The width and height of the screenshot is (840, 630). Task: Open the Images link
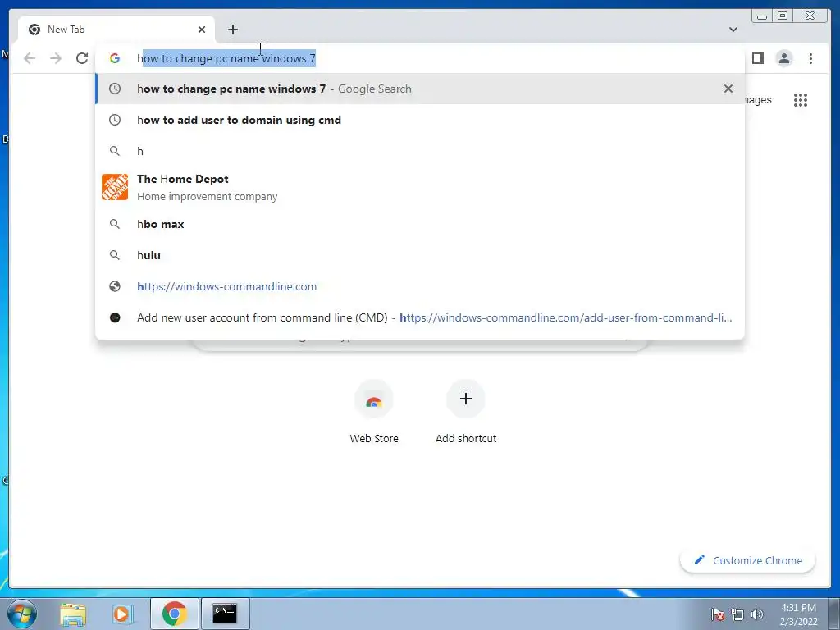[758, 99]
